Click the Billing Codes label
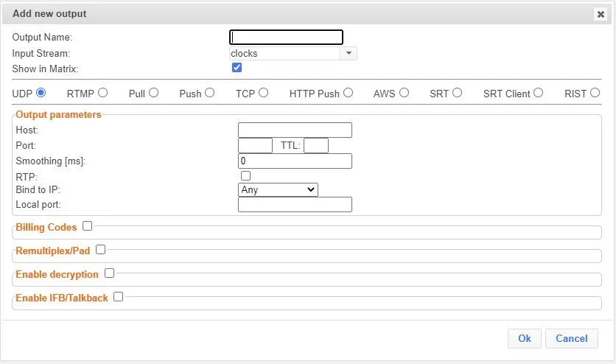 pyautogui.click(x=46, y=228)
